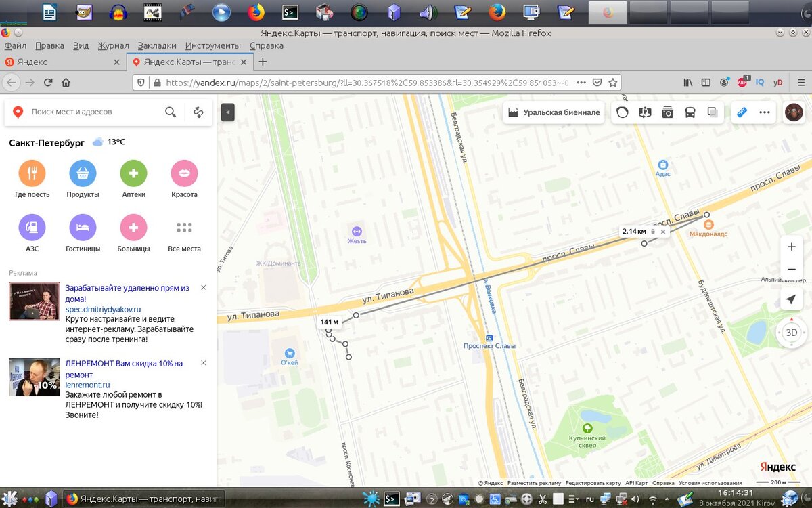Open the Аптеки category
Screen dimensions: 812x508
pos(134,179)
